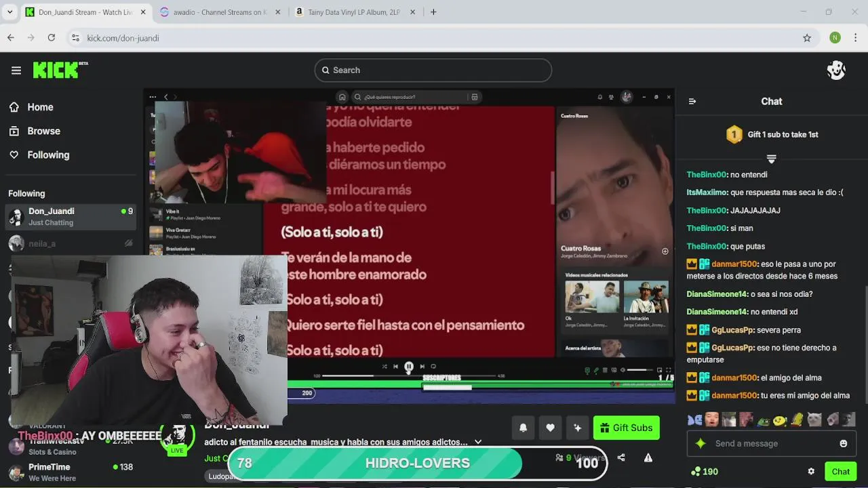Bookmark this page with the star icon
The height and width of the screenshot is (488, 868).
coord(807,38)
